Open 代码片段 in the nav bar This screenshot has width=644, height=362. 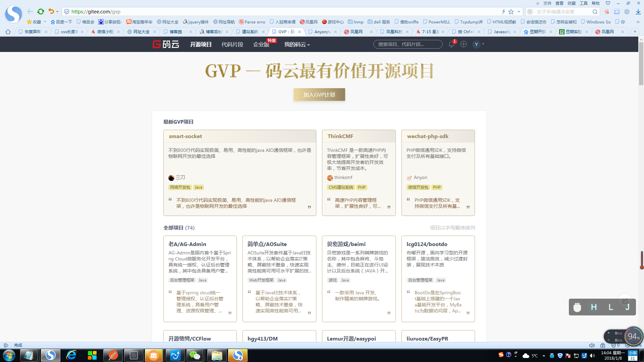pos(232,44)
